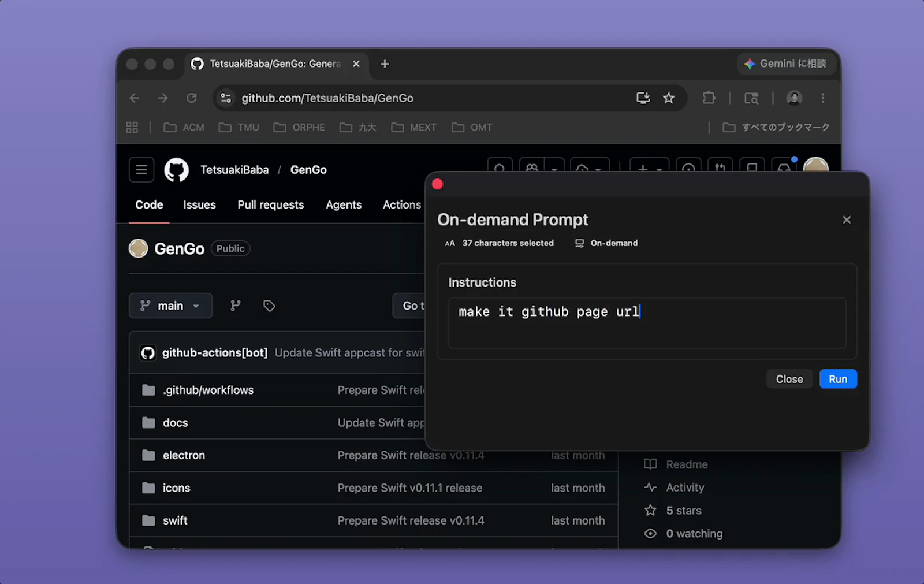Click the red dot on prompt window

437,184
